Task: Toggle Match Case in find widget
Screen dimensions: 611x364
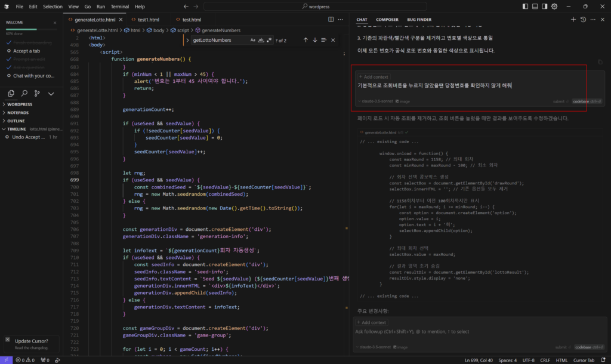Action: click(253, 40)
